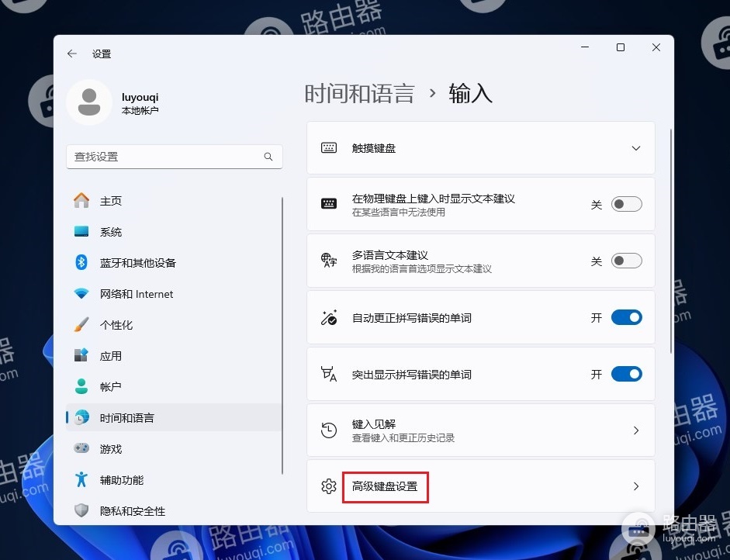This screenshot has width=730, height=560.
Task: Click the chevron on 高级键盘设置 row
Action: pyautogui.click(x=636, y=486)
